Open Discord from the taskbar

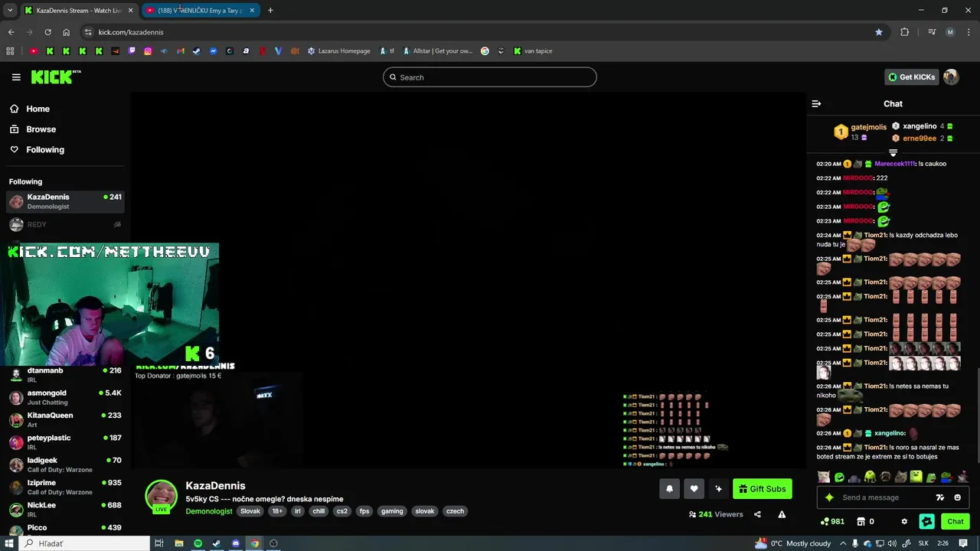coord(236,543)
